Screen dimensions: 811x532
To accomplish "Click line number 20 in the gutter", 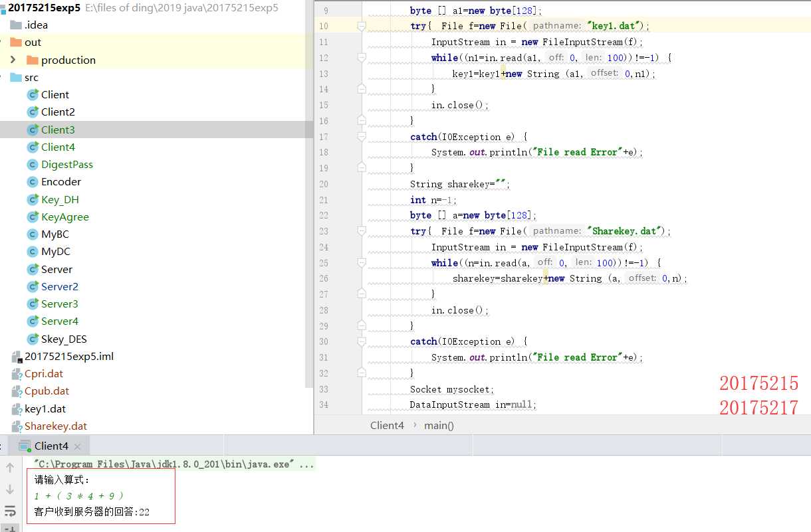I will [x=324, y=184].
